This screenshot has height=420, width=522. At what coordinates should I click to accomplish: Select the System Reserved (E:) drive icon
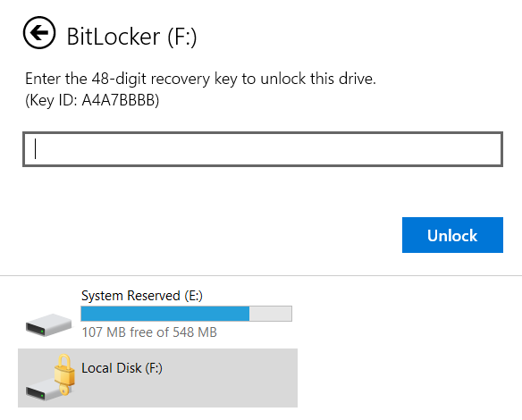[48, 324]
